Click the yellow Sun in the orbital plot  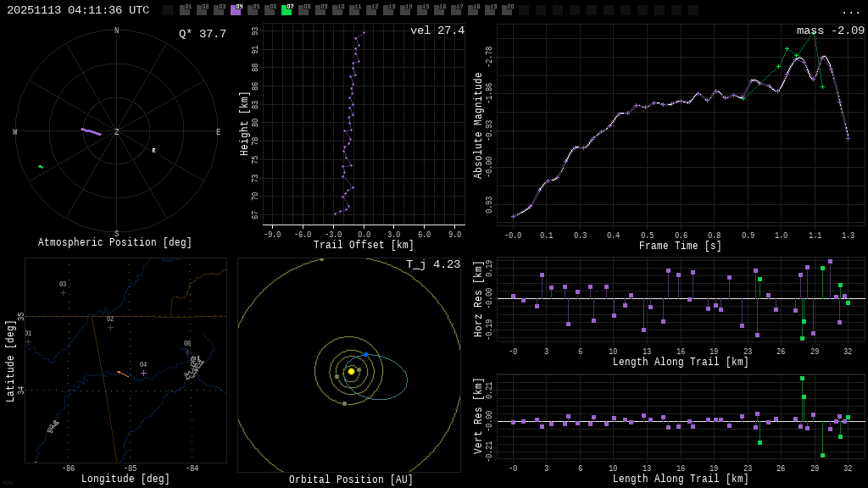tap(351, 371)
